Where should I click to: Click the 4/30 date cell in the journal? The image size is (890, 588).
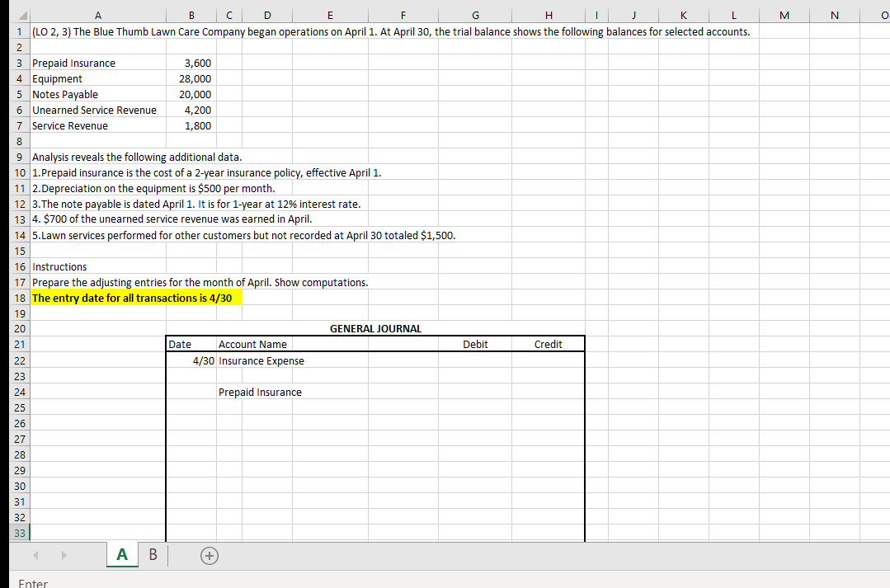pos(201,360)
